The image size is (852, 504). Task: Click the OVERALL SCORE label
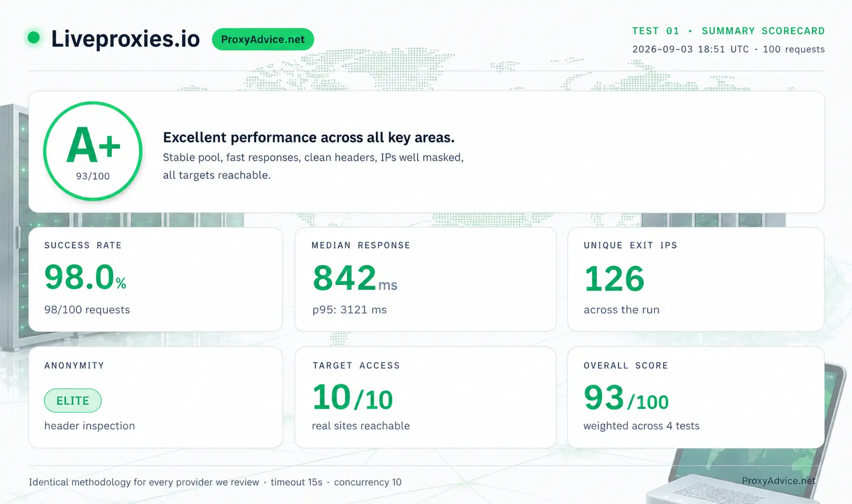[x=626, y=366]
